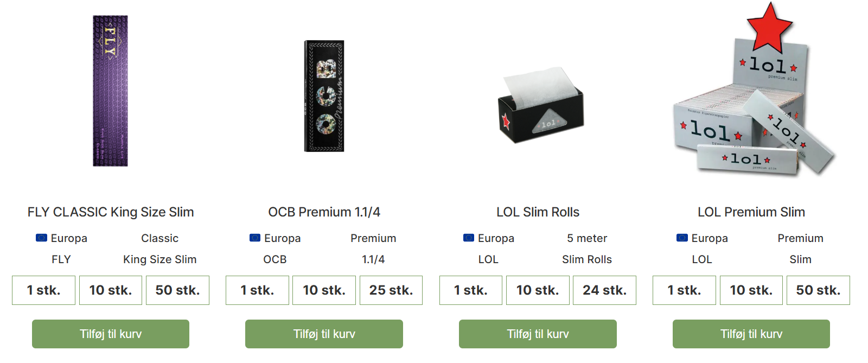Click the EU flag icon under LOL Premium Slim
The width and height of the screenshot is (868, 363).
(x=682, y=238)
